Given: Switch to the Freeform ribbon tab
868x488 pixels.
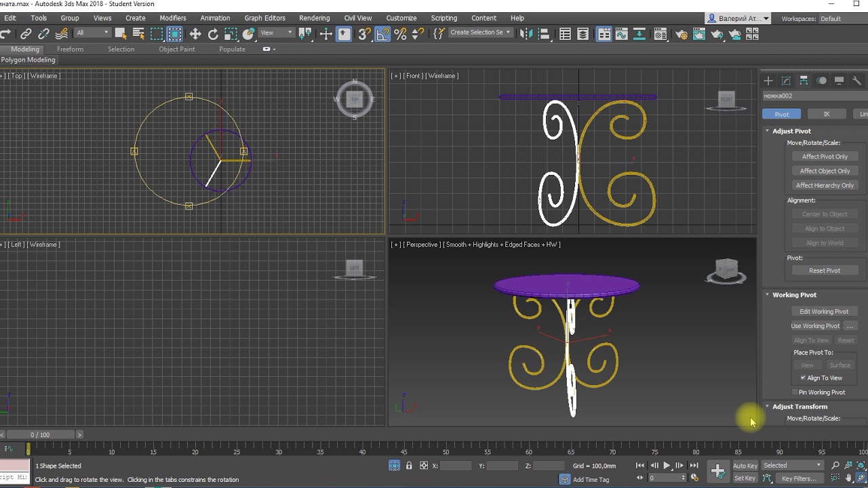Looking at the screenshot, I should coord(71,49).
